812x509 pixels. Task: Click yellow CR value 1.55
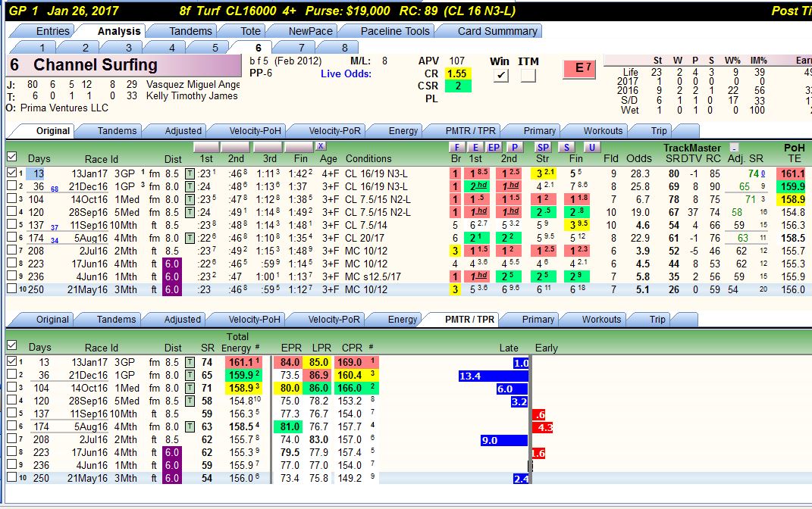(457, 73)
